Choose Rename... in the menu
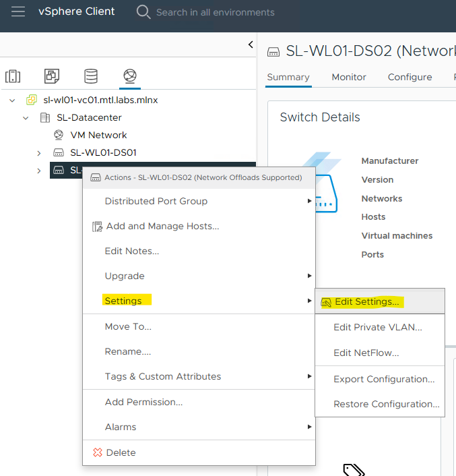Image resolution: width=456 pixels, height=476 pixels. [x=199, y=351]
